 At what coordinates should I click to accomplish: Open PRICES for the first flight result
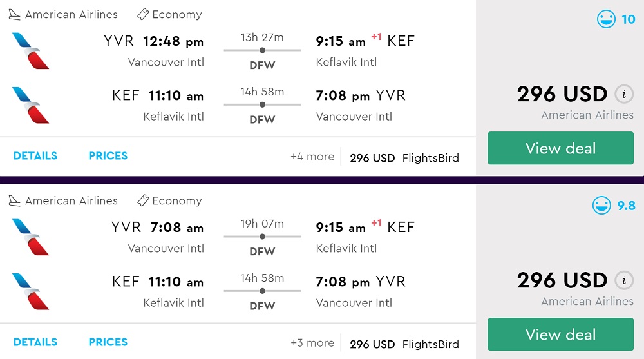pyautogui.click(x=108, y=156)
